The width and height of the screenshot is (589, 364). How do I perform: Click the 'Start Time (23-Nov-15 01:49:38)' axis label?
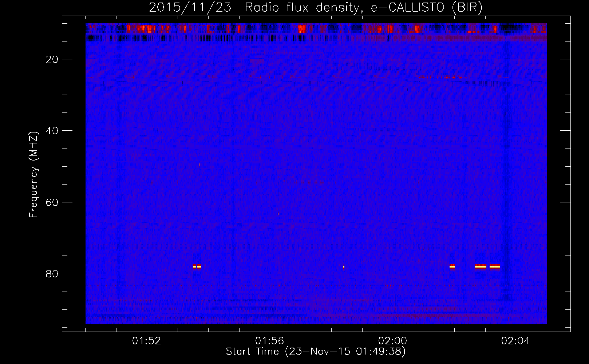coord(316,352)
